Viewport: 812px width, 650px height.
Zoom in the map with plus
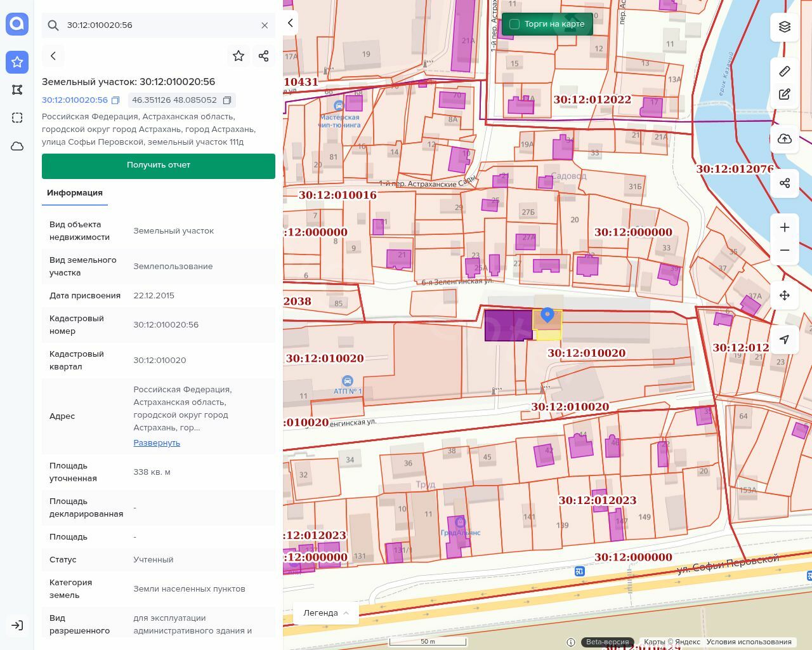[x=785, y=227]
